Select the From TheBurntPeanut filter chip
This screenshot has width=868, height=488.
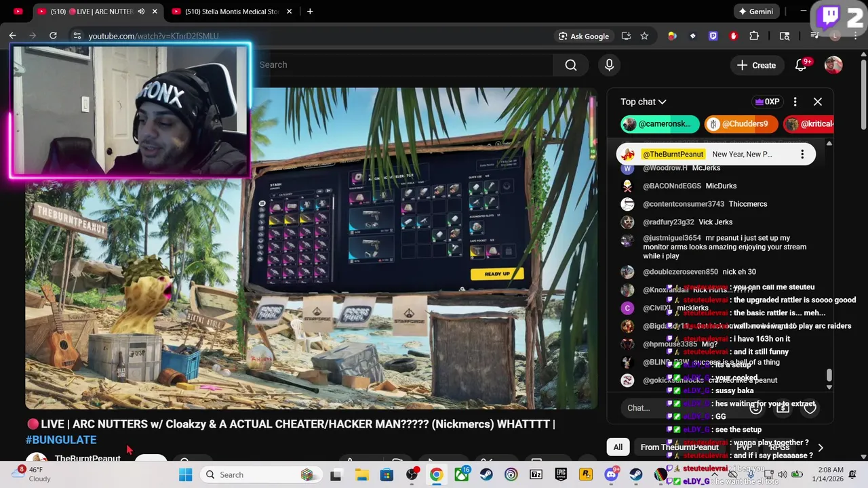679,447
